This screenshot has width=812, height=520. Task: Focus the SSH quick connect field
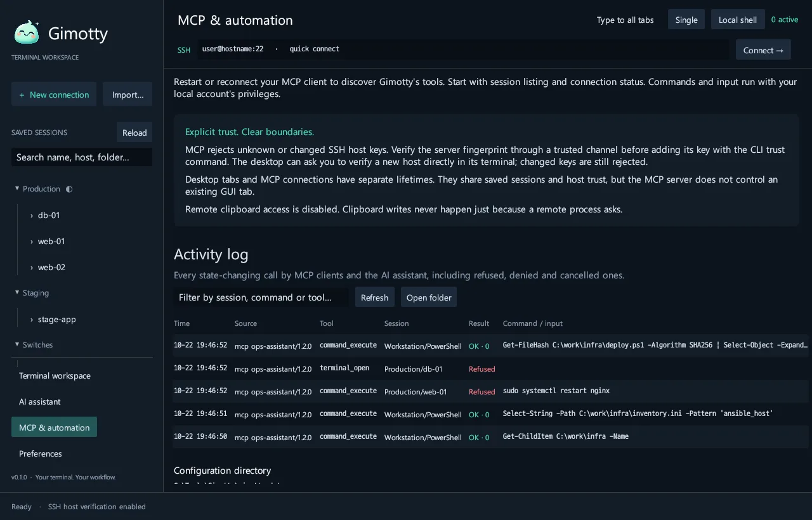[463, 49]
